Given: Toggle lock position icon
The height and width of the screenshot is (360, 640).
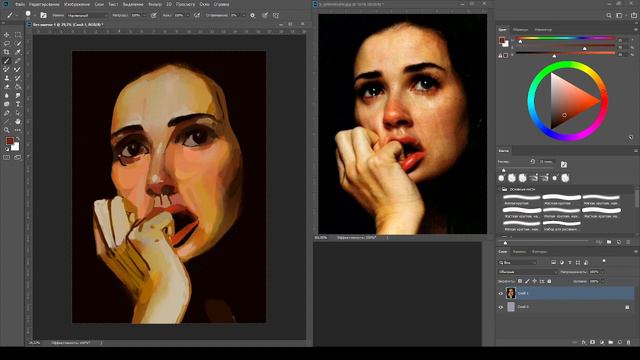Looking at the screenshot, I should tap(535, 282).
